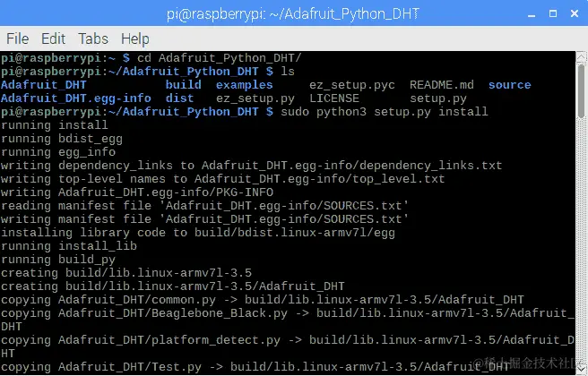The width and height of the screenshot is (588, 376).
Task: Click the 'build' directory name
Action: tap(184, 85)
